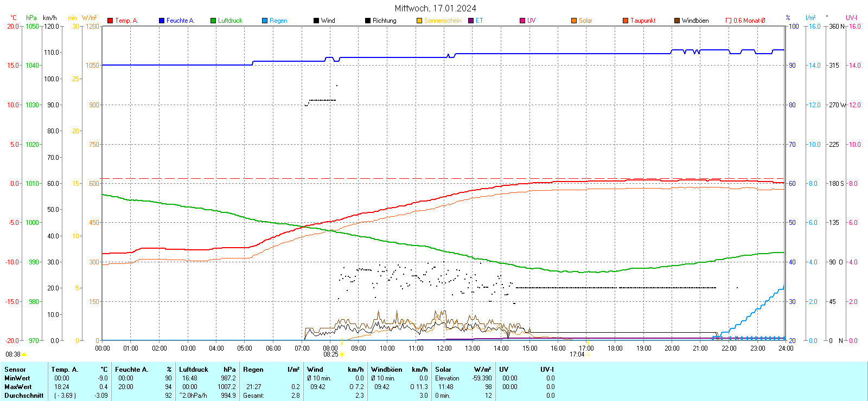Click the red Temp. A. legend swatch

[110, 21]
